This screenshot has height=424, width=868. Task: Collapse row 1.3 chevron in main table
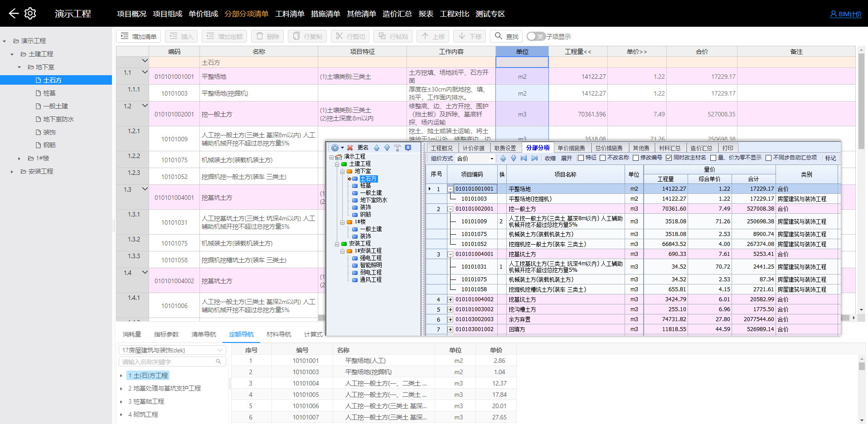(x=145, y=189)
